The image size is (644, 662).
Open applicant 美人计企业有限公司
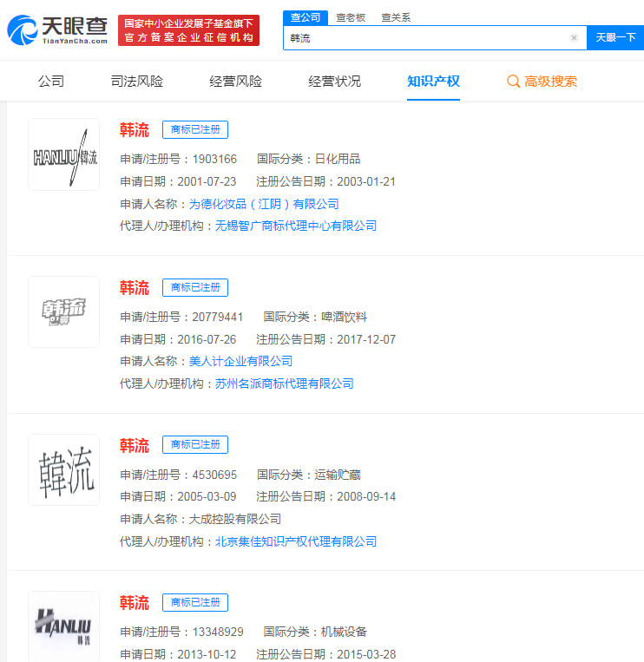point(240,362)
